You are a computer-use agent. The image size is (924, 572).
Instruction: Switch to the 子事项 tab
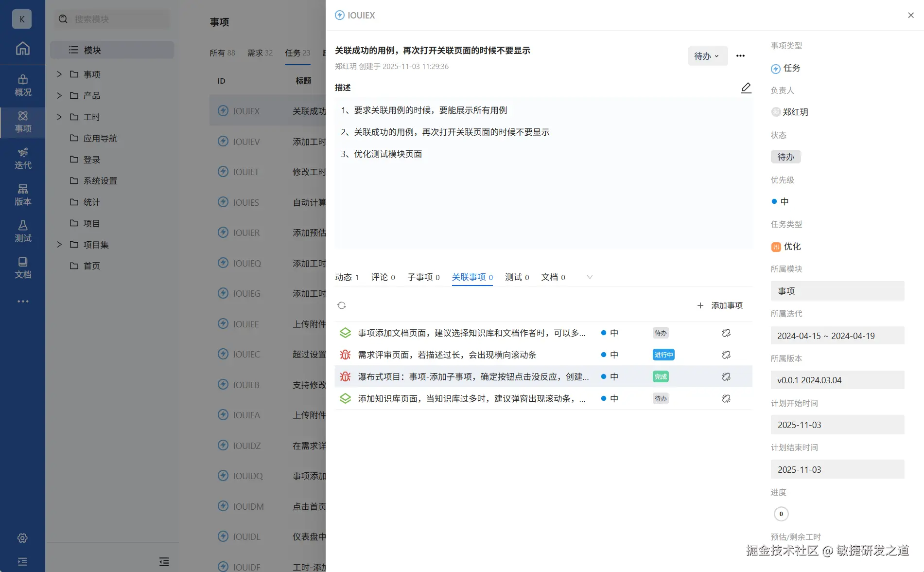pyautogui.click(x=423, y=277)
